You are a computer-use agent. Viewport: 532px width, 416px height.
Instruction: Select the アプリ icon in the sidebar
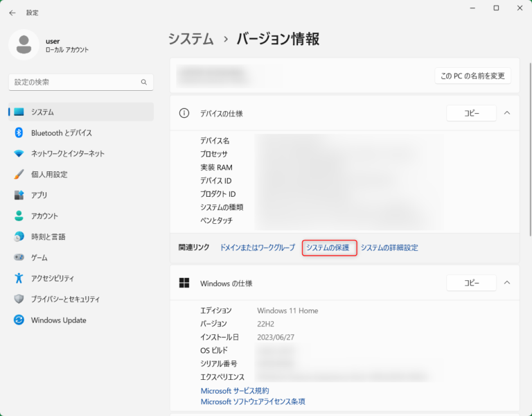19,195
